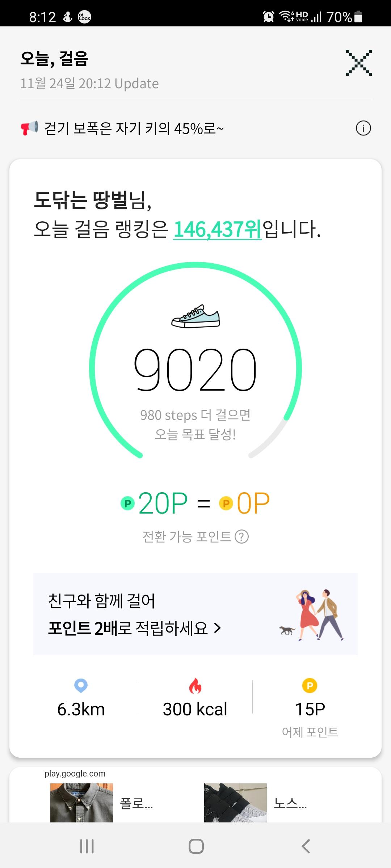The height and width of the screenshot is (868, 391).
Task: Tap the 15P 어제 포인트 coin icon
Action: [310, 685]
